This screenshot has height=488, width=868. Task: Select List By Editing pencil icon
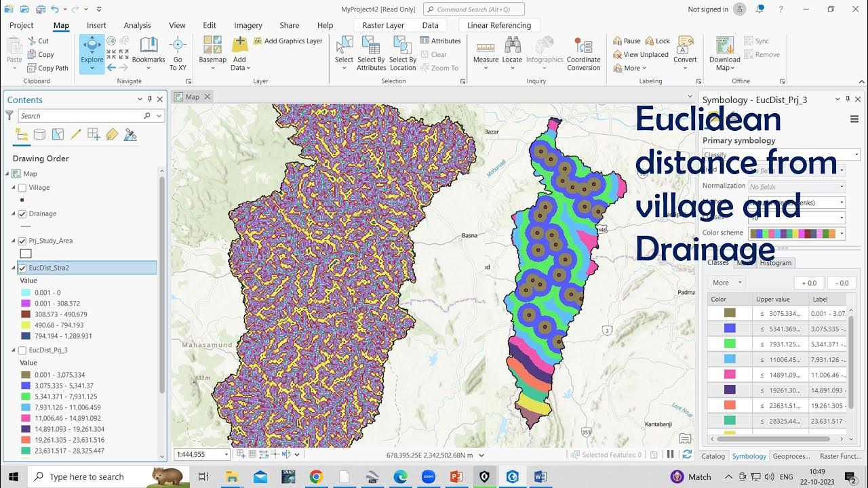click(76, 134)
